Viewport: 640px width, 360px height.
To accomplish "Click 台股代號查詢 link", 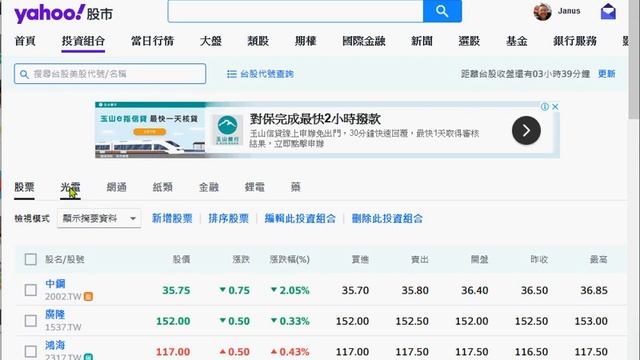I will (267, 74).
